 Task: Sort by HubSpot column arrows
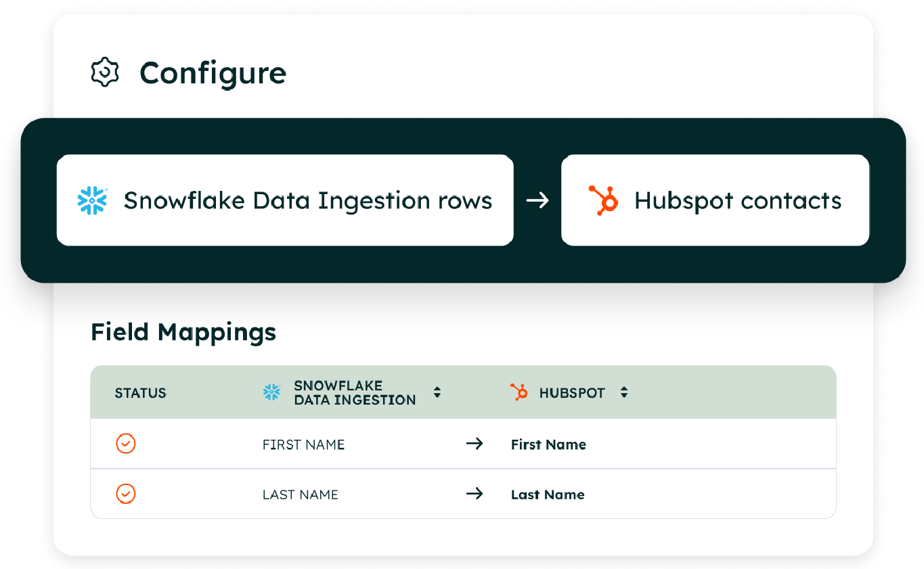[x=624, y=392]
